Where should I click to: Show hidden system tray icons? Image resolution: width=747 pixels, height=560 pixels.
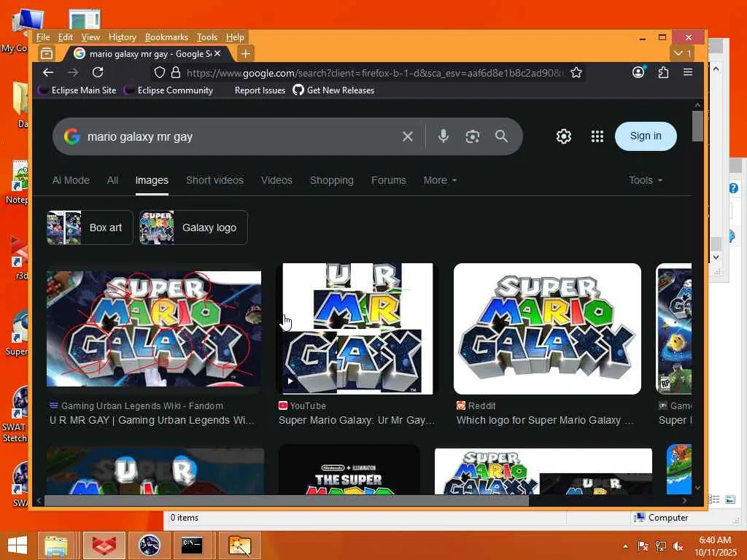[x=625, y=546]
